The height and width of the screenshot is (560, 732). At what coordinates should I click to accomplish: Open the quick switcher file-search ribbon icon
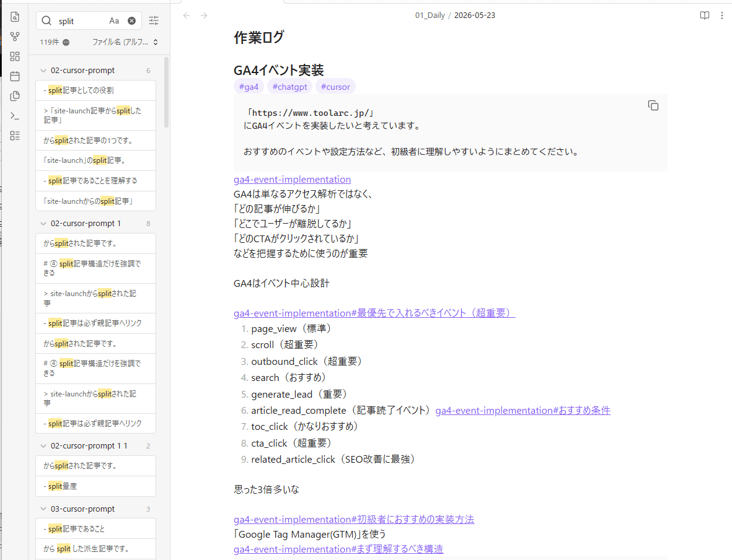(15, 17)
